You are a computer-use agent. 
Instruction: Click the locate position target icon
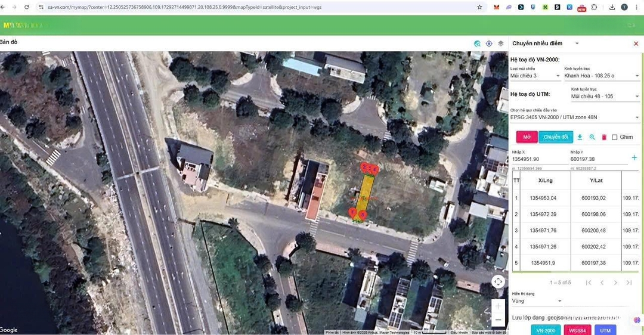[x=489, y=44]
